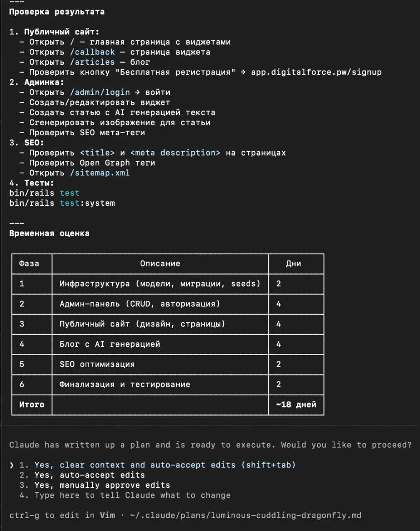
Task: Click the bin/rails test:system command
Action: click(62, 203)
